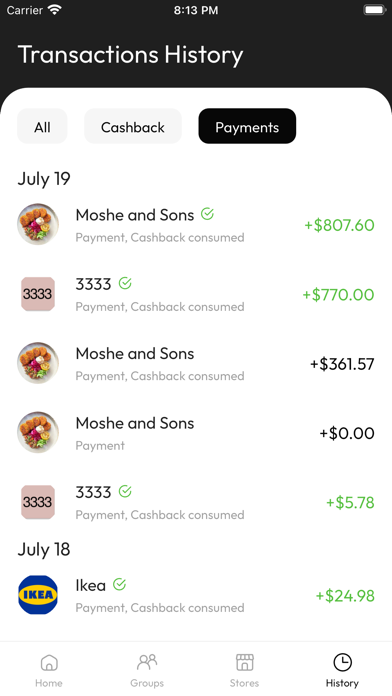The height and width of the screenshot is (696, 392).
Task: Select the Payments filter
Action: 247,127
